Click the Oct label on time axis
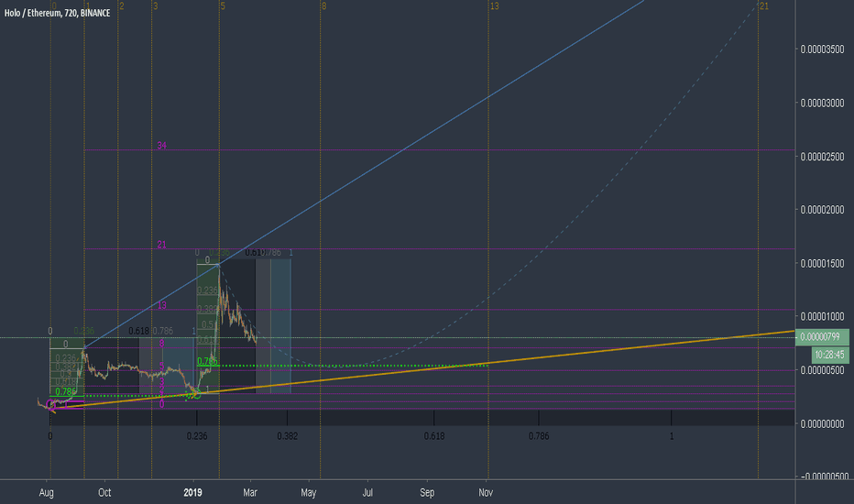 pyautogui.click(x=104, y=493)
